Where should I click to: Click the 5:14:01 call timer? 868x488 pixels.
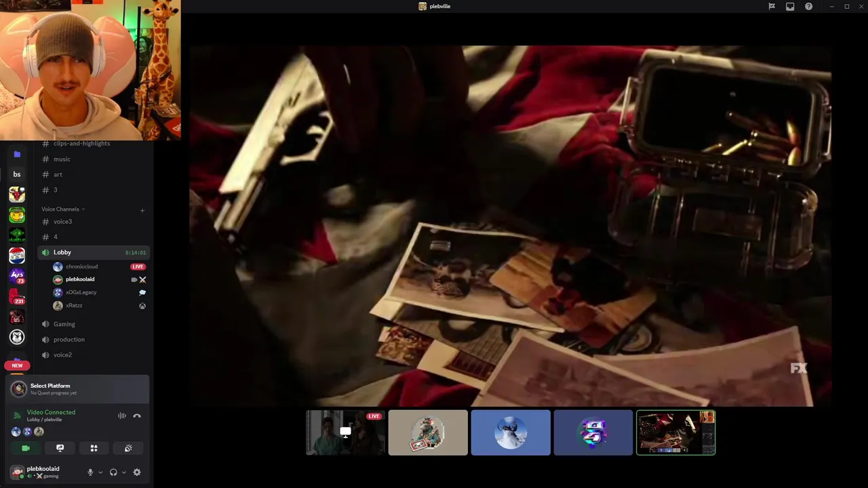(136, 253)
